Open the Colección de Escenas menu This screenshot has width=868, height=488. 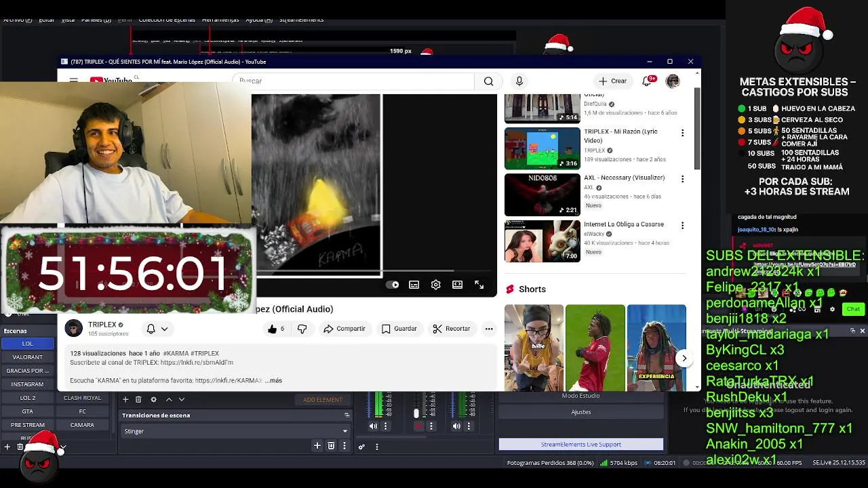point(167,20)
